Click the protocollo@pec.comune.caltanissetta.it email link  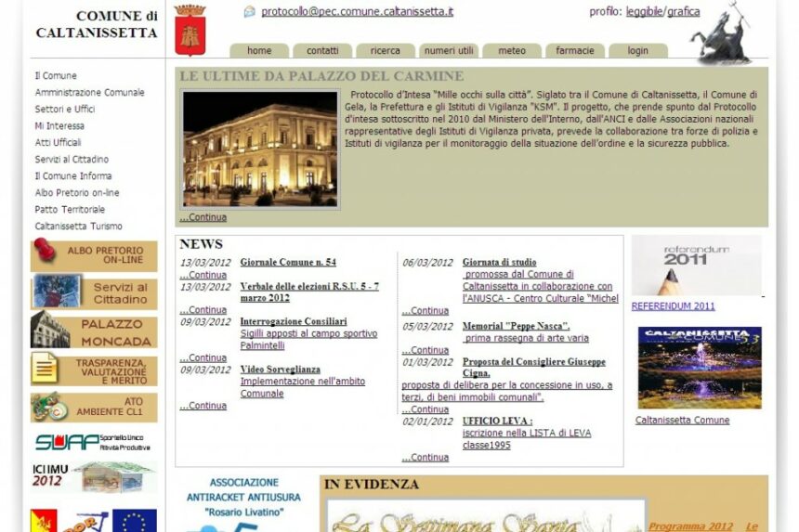pos(357,12)
